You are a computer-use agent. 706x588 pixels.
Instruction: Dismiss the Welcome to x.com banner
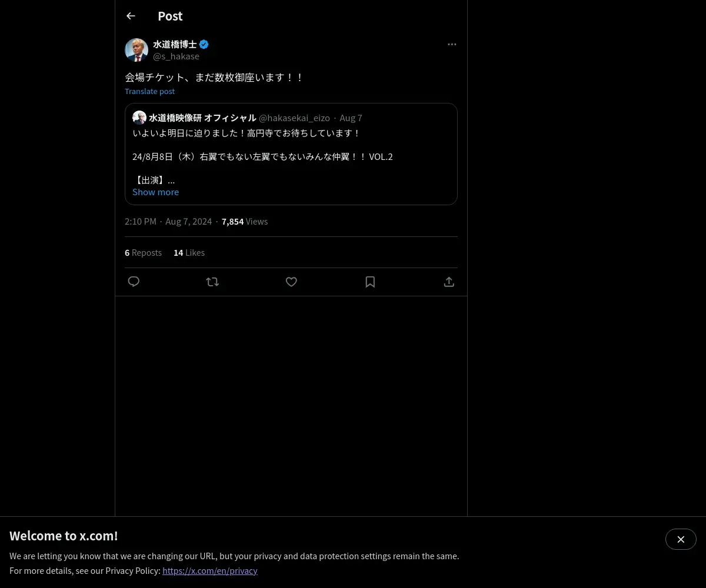(681, 539)
